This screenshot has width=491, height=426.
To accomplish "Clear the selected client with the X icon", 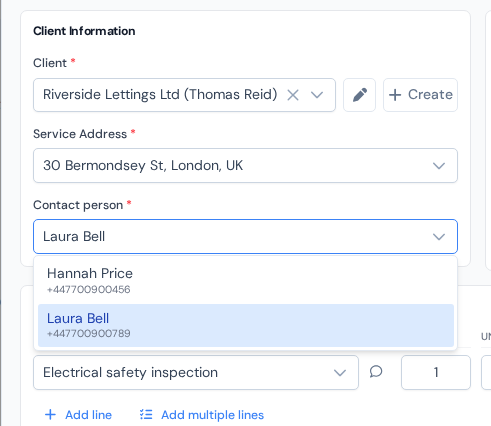I will 293,95.
